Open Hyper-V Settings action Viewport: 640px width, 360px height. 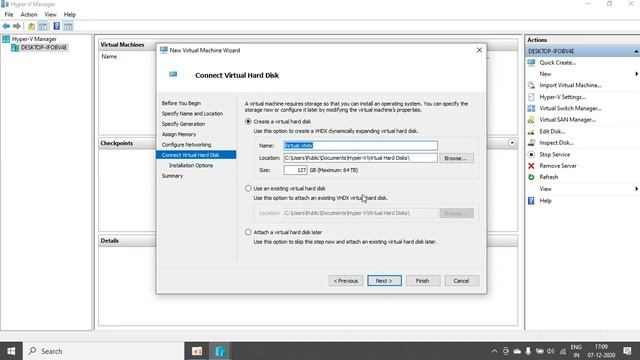[x=562, y=97]
